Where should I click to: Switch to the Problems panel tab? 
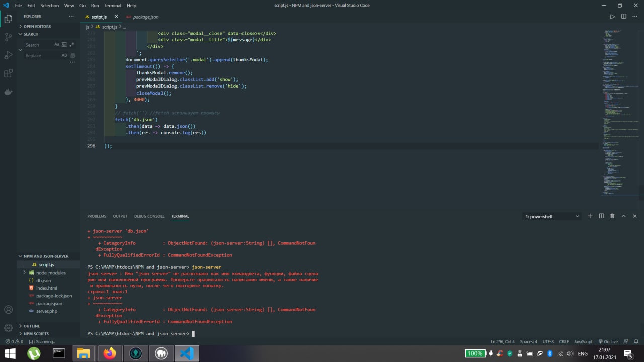97,216
